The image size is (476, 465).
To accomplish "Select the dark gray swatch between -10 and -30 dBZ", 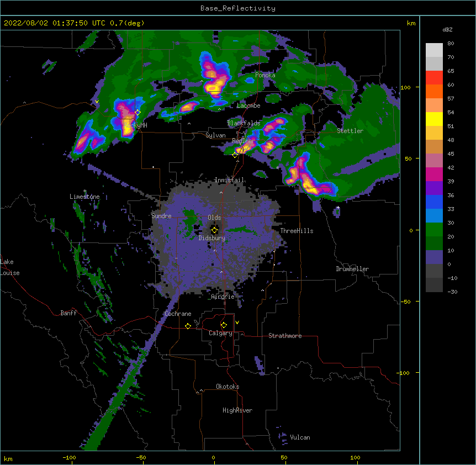I will click(434, 285).
